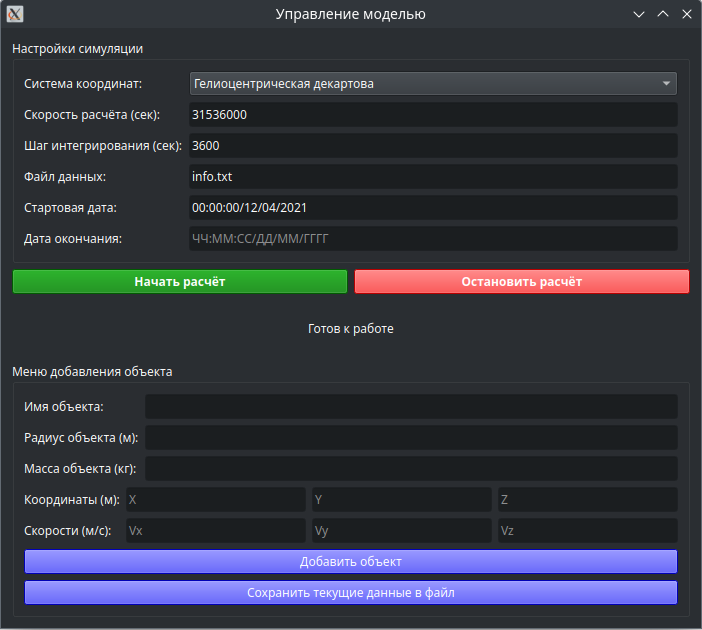Close the Управление моделью window
Screen dimensions: 702x630
click(x=687, y=14)
